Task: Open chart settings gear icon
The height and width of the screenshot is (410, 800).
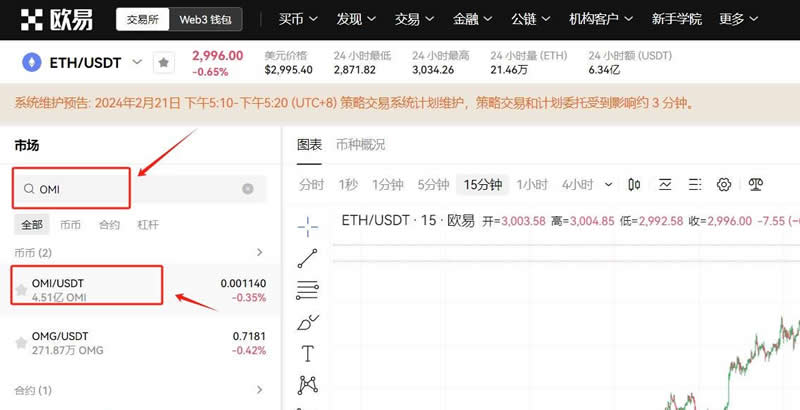Action: (724, 184)
